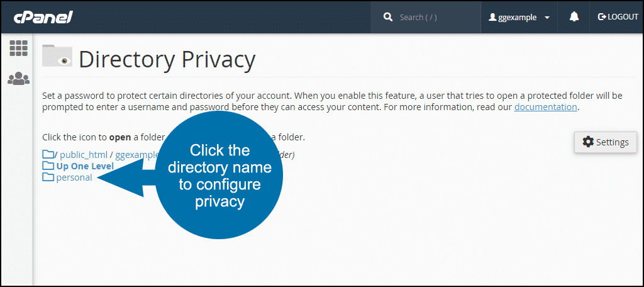Screen dimensions: 644x287
Task: Click the search magnifier icon
Action: pyautogui.click(x=387, y=17)
